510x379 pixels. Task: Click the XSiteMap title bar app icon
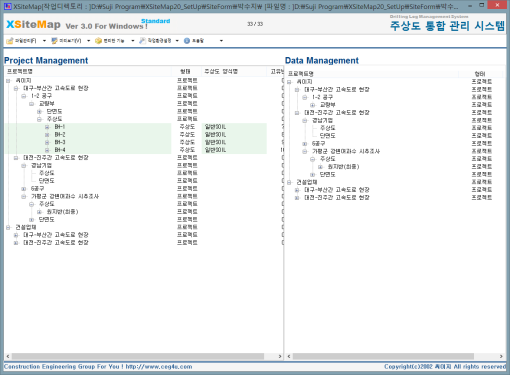click(x=7, y=6)
